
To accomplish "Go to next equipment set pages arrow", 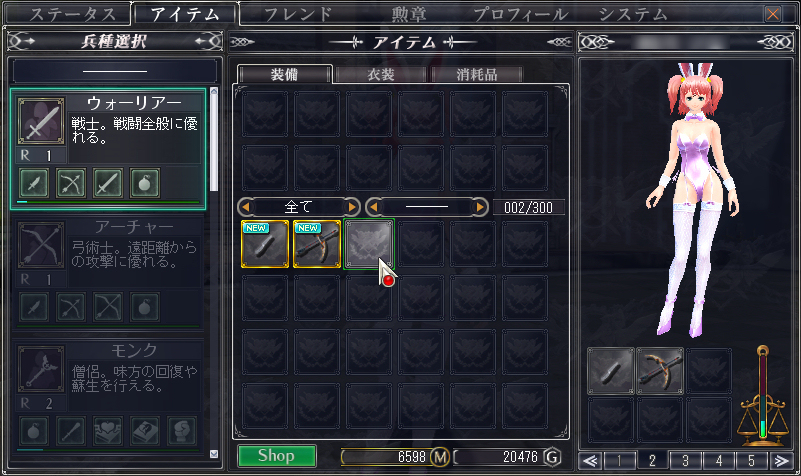I will (781, 461).
